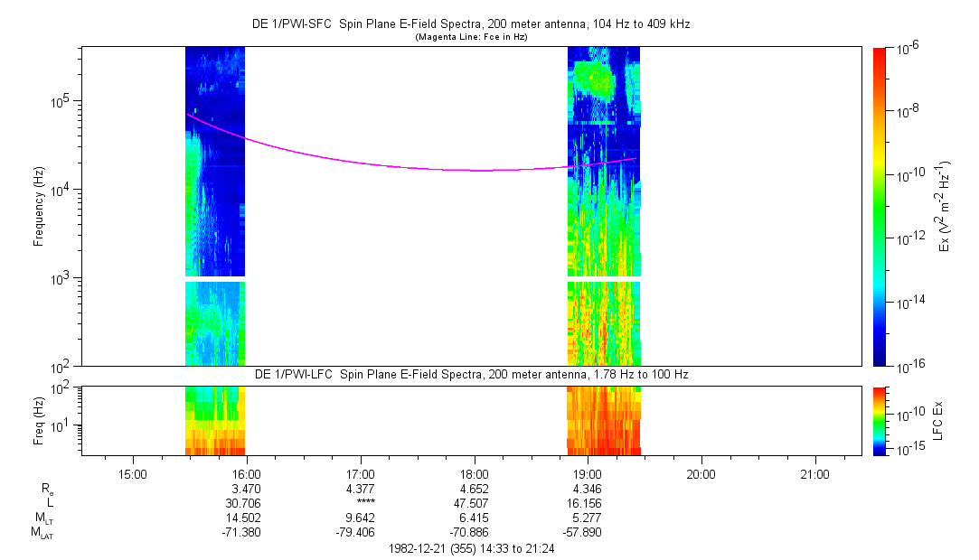This screenshot has width=979, height=560.
Task: Click the LFC spectrogram block near 19:00
Action: pos(604,420)
